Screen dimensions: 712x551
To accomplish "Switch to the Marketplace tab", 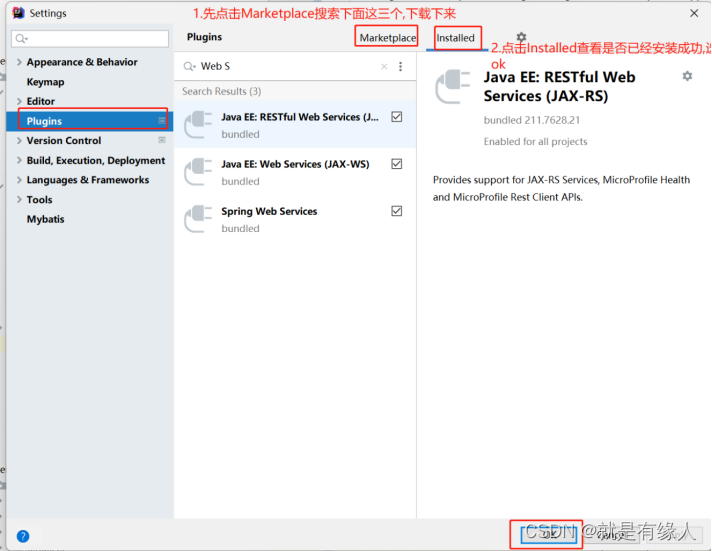I will (387, 38).
